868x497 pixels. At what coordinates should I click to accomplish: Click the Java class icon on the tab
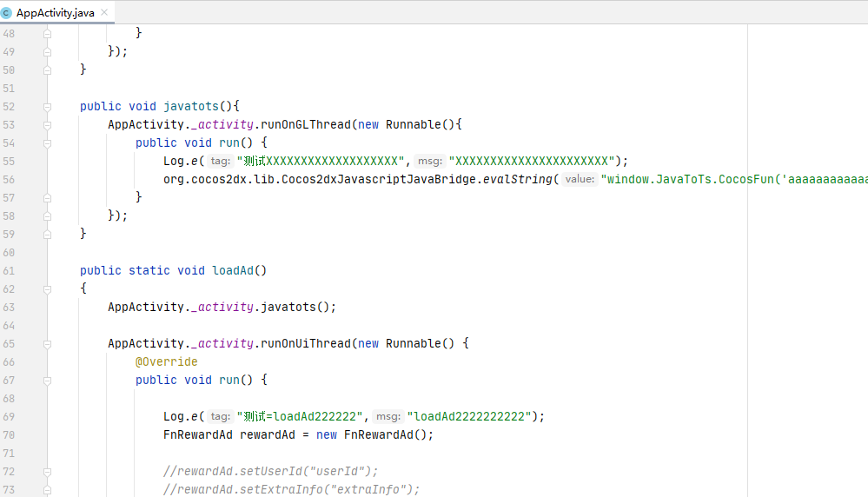(8, 13)
